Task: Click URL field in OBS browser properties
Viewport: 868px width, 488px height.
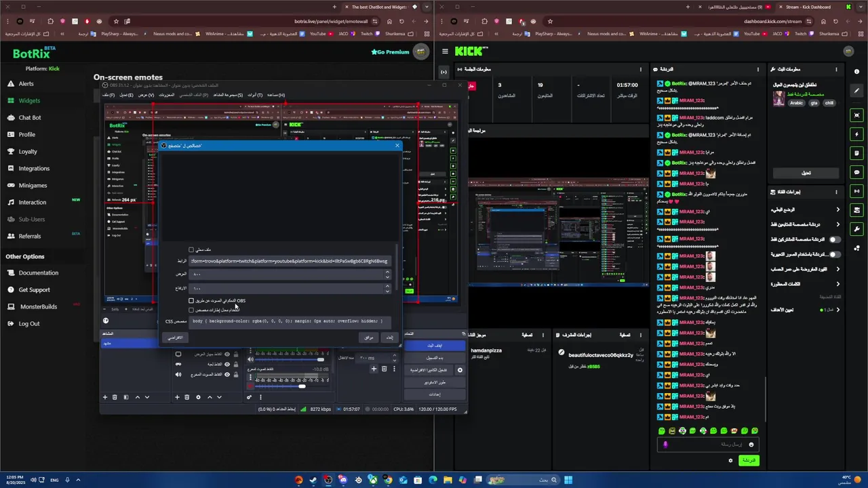Action: pos(290,261)
